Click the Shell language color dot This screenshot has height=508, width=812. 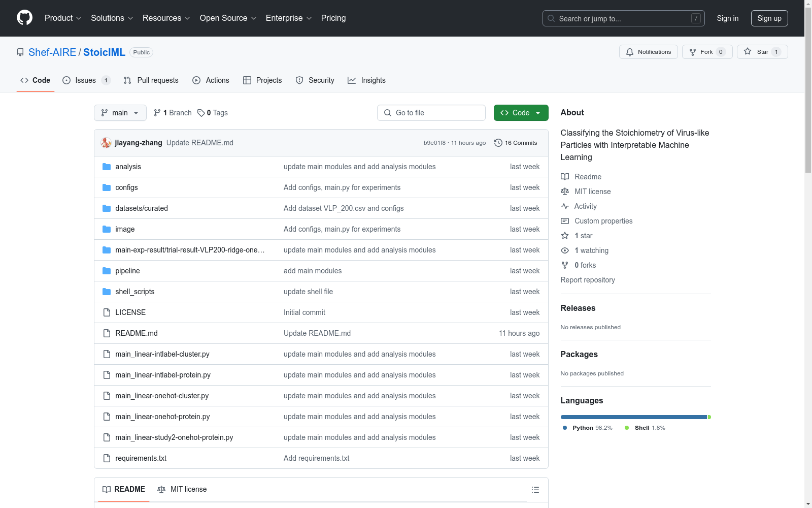pos(627,428)
